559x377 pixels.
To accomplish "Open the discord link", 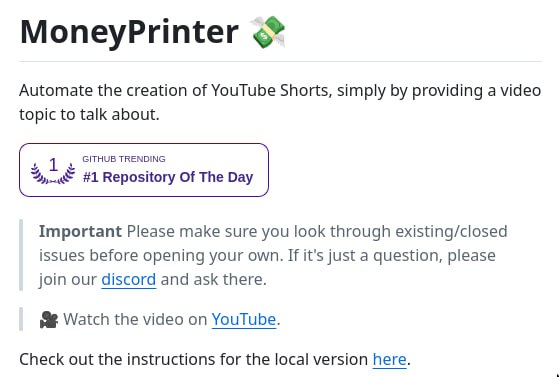I will pos(129,279).
